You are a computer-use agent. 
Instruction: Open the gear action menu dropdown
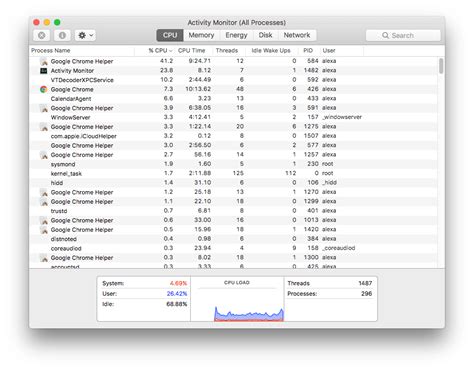(x=85, y=35)
